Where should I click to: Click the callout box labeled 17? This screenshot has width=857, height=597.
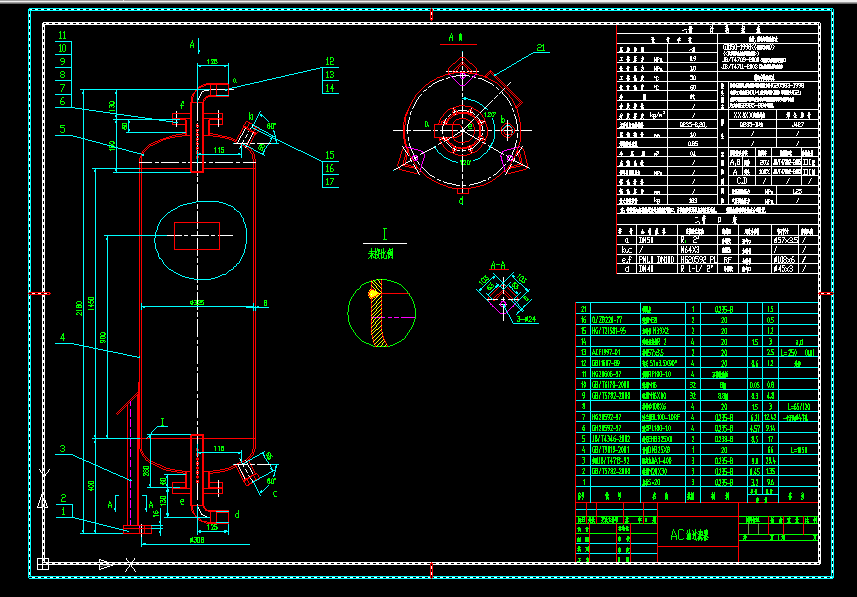pos(330,182)
